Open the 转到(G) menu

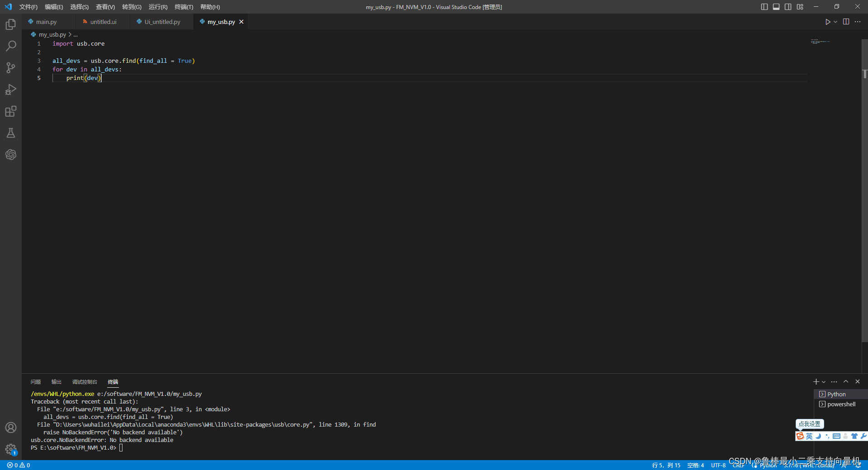[132, 7]
